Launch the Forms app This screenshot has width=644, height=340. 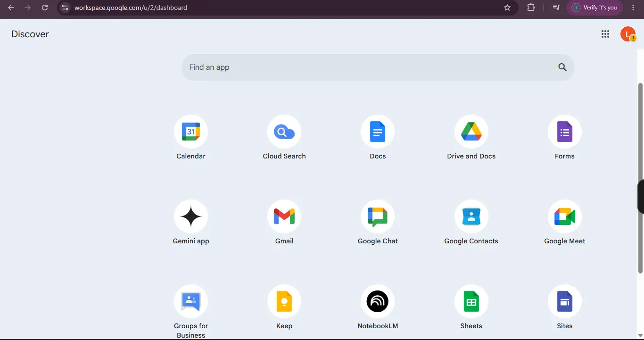pyautogui.click(x=565, y=132)
